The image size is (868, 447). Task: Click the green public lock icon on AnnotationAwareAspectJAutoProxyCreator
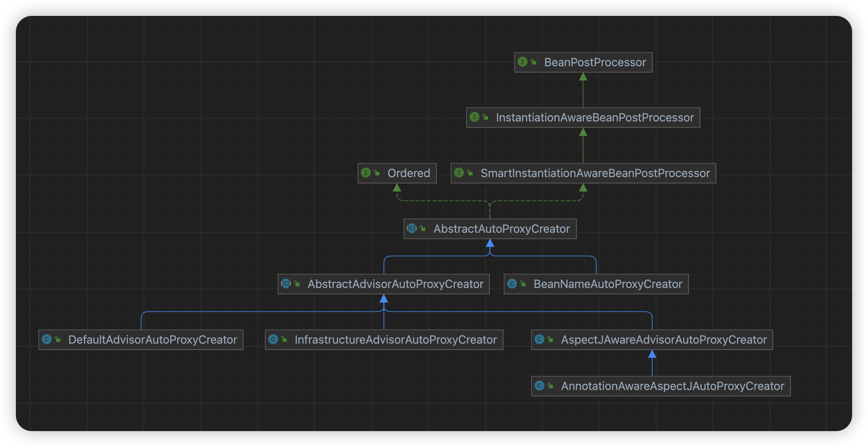[550, 386]
